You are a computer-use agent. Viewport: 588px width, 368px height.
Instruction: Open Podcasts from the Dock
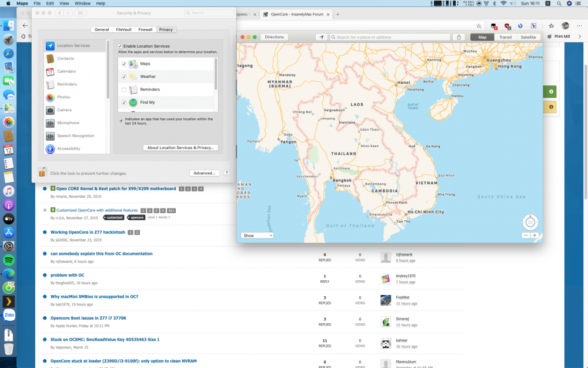point(9,205)
